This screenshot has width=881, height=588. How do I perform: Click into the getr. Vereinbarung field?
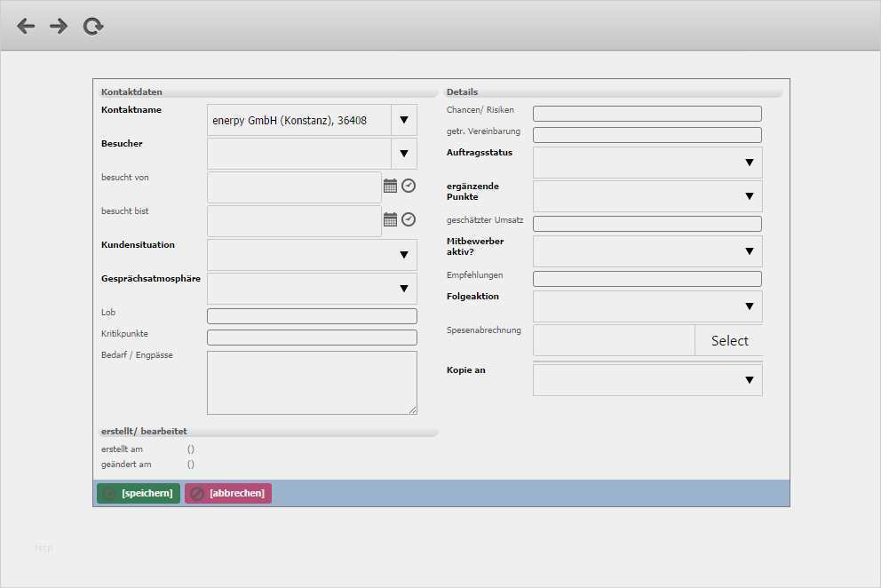click(647, 135)
